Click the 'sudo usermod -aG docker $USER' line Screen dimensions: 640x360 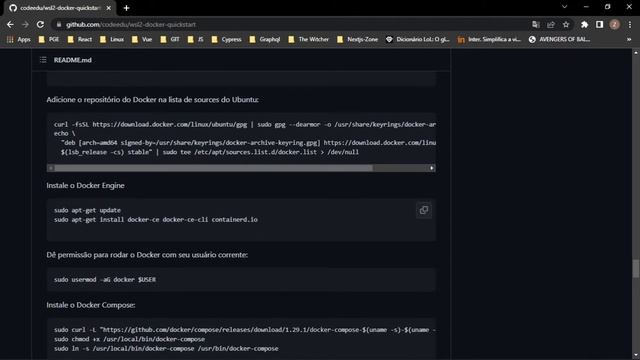(x=105, y=280)
